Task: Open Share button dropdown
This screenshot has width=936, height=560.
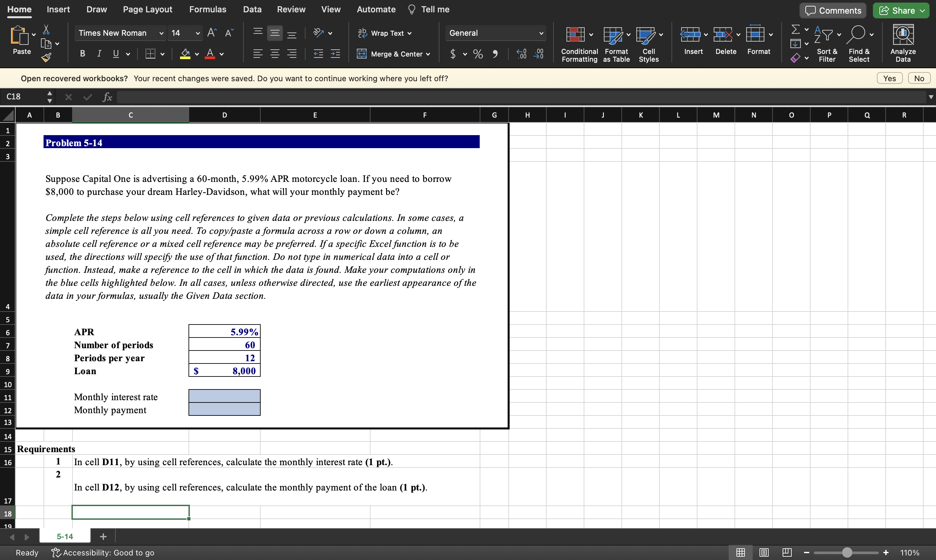Action: (x=922, y=11)
